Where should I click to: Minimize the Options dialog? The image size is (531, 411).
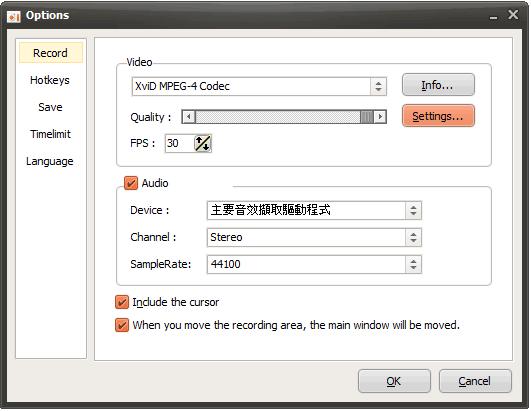tap(493, 17)
